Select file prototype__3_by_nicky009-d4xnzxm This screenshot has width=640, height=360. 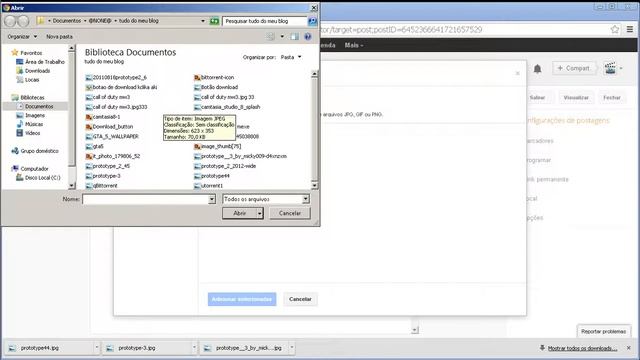pos(240,156)
